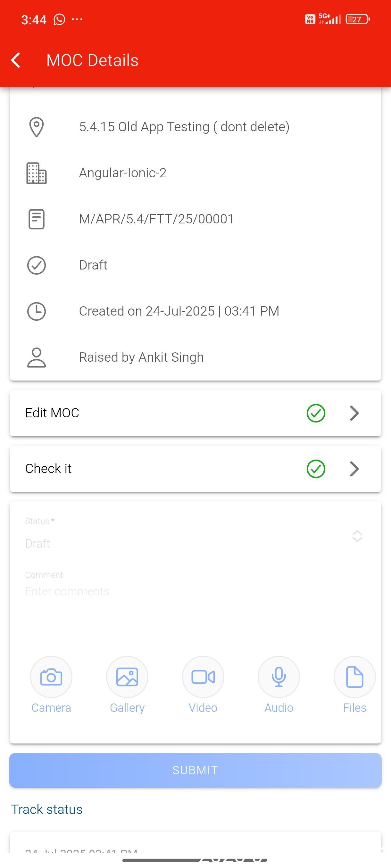Expand the Check it chevron

pyautogui.click(x=354, y=469)
